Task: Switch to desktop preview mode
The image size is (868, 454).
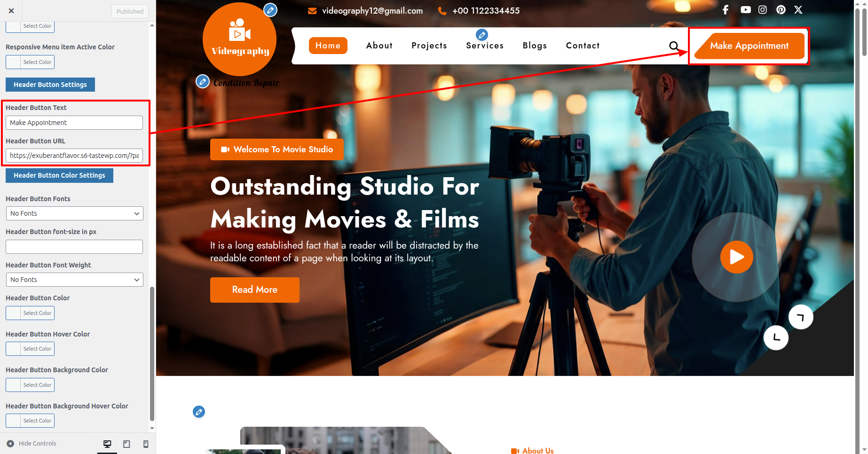Action: [x=107, y=444]
